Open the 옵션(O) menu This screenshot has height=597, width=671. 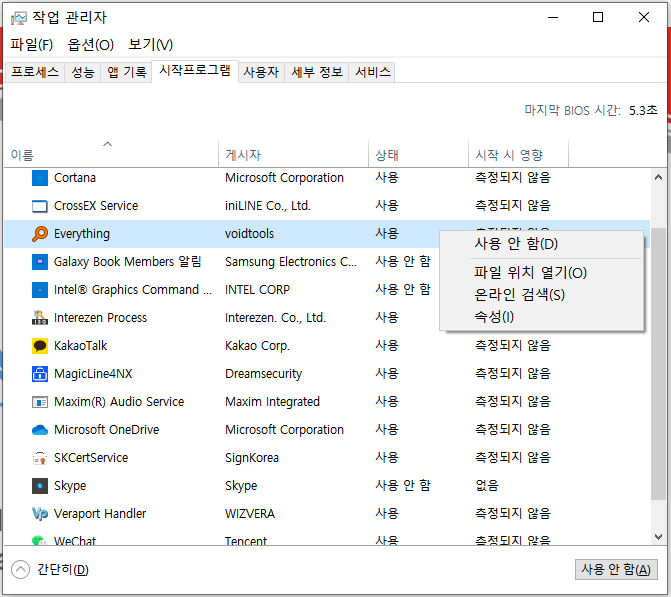[90, 45]
